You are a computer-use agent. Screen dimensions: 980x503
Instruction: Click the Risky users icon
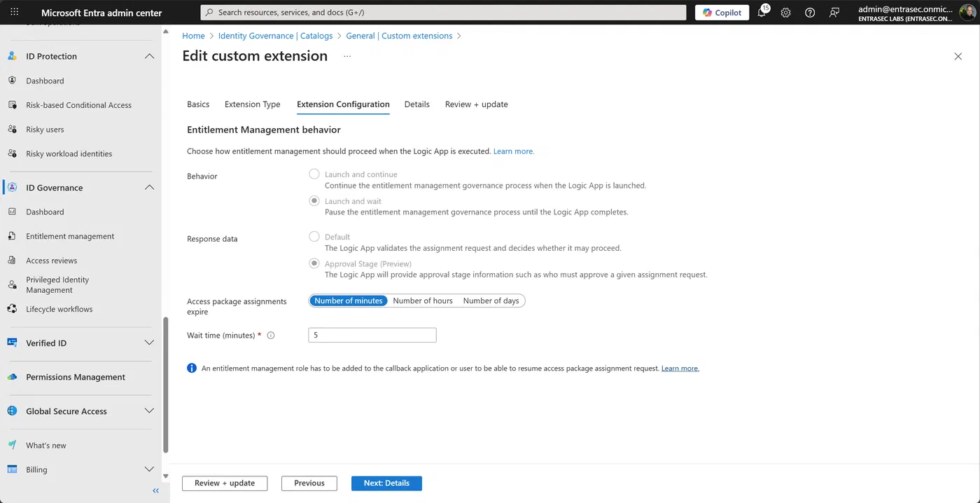(x=12, y=130)
